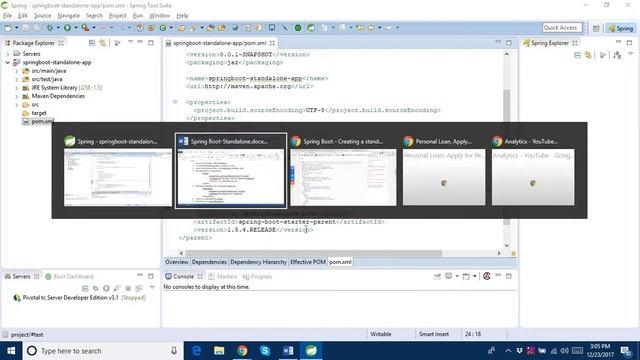Open the Boot Dashboard tab
Image resolution: width=640 pixels, height=360 pixels.
(x=69, y=277)
